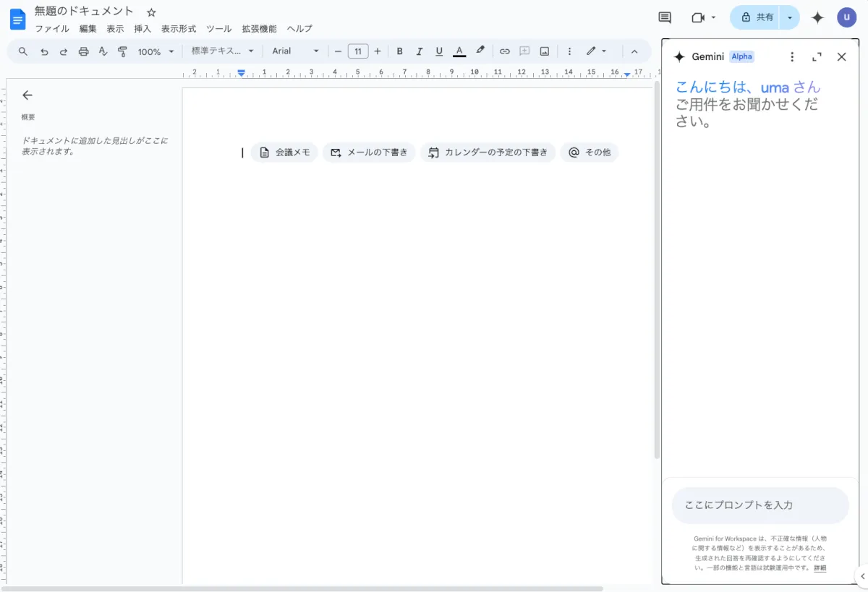Screen dimensions: 868x592
Task: Click the font size field showing 11
Action: point(358,51)
